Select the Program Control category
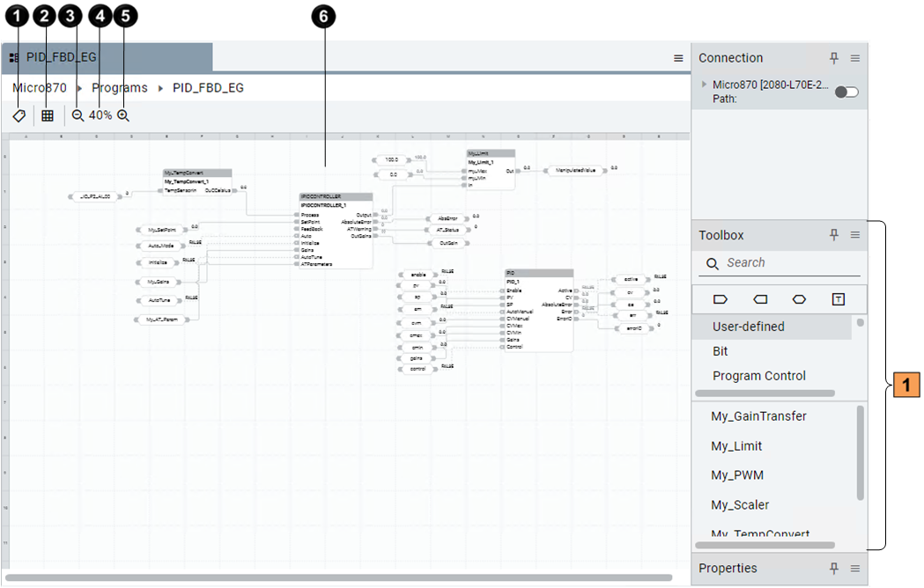 pyautogui.click(x=758, y=376)
